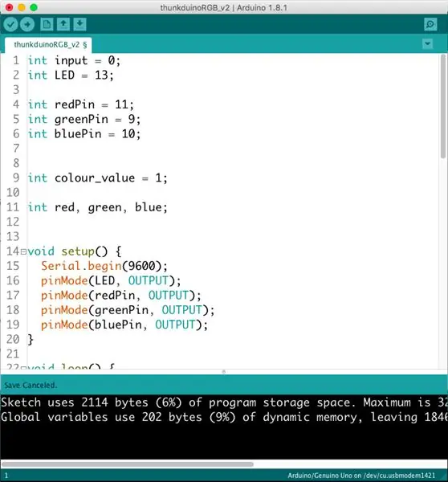The image size is (448, 482).
Task: Click the closing brace on line 20
Action: (x=31, y=340)
